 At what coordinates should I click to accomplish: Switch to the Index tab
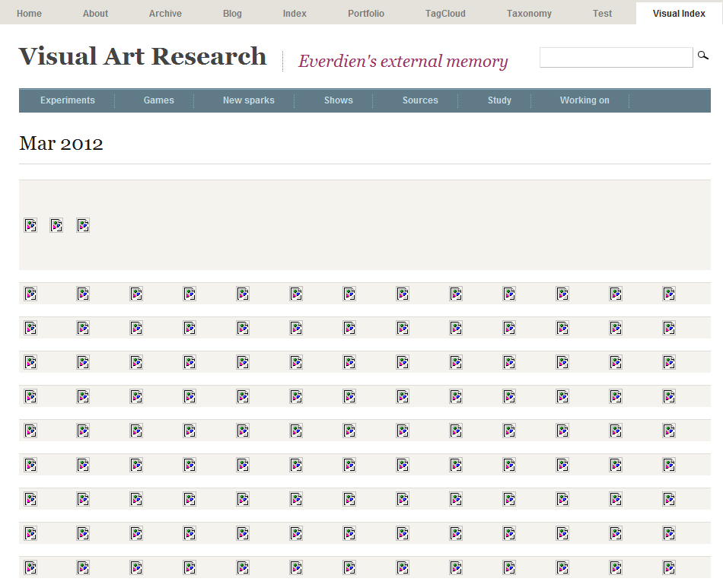coord(295,14)
